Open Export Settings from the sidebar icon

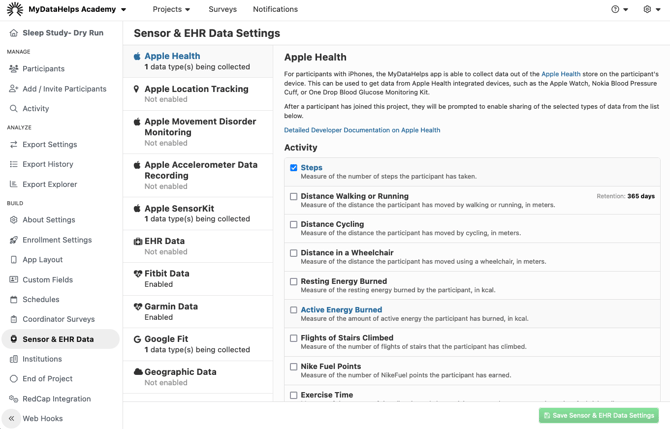(13, 145)
